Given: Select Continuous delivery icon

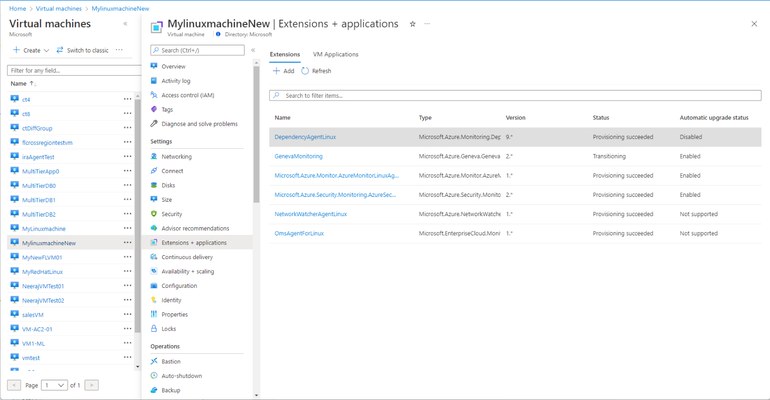Looking at the screenshot, I should coord(154,257).
